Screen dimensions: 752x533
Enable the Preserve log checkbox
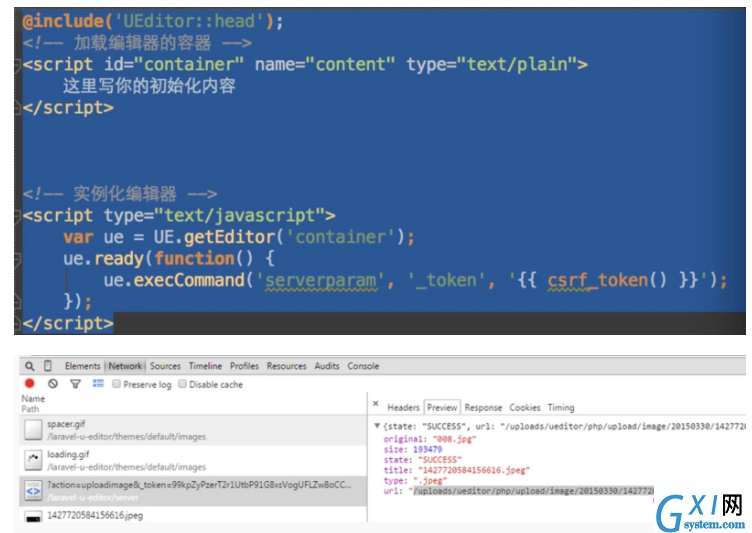pyautogui.click(x=117, y=384)
